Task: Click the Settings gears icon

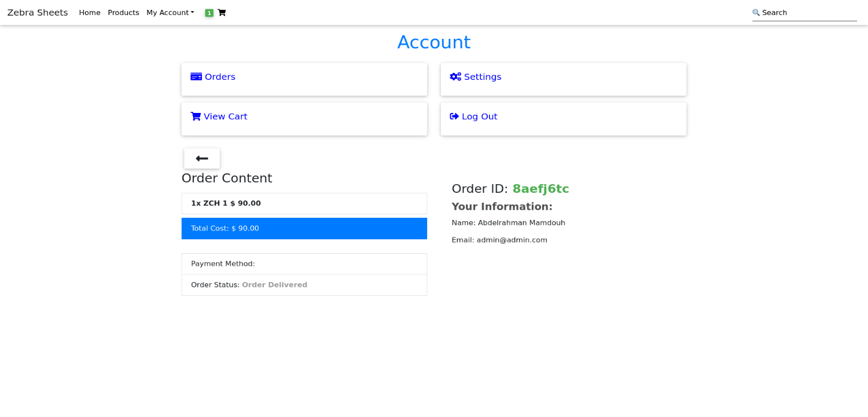Action: [x=455, y=76]
